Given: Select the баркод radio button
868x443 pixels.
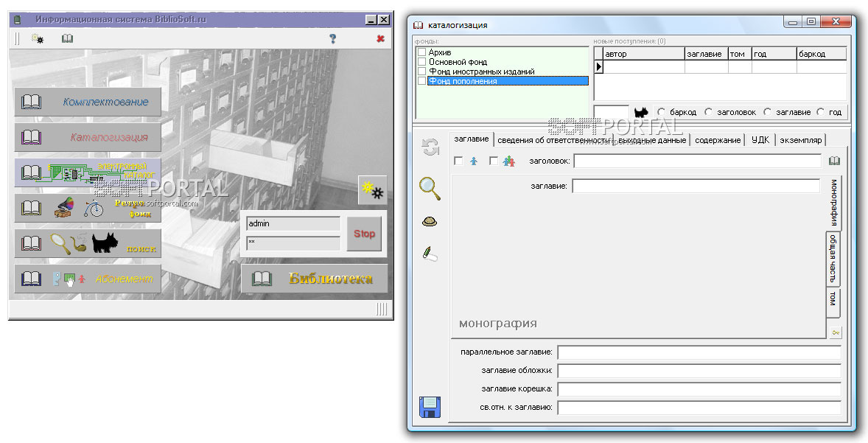Looking at the screenshot, I should pyautogui.click(x=661, y=112).
